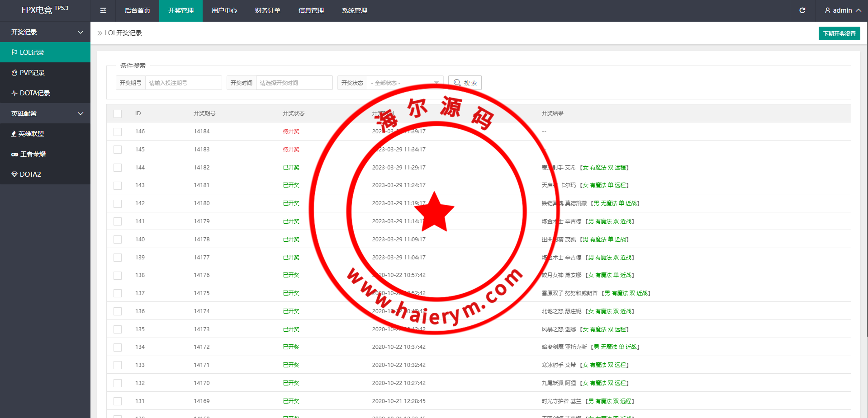This screenshot has width=868, height=418.
Task: Open the 开奖状态 status dropdown
Action: [404, 83]
